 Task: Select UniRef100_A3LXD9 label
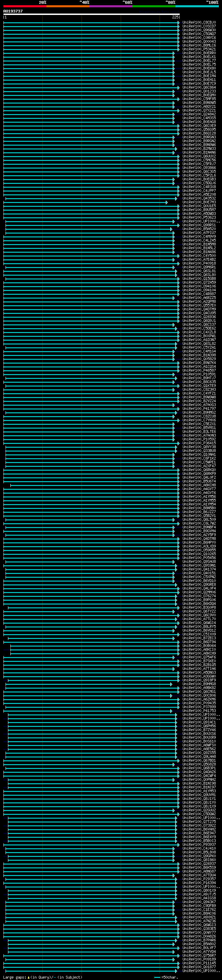199,546
